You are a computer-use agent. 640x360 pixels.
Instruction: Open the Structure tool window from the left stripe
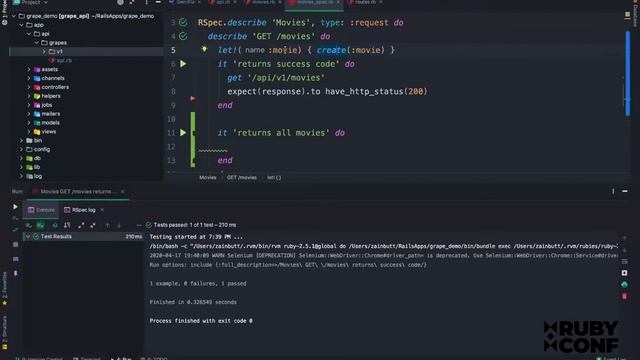pos(4,332)
